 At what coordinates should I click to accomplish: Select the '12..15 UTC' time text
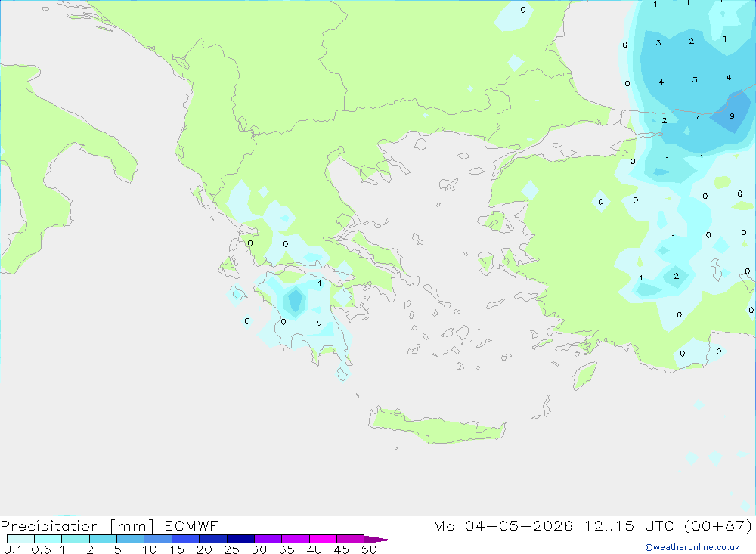point(629,525)
